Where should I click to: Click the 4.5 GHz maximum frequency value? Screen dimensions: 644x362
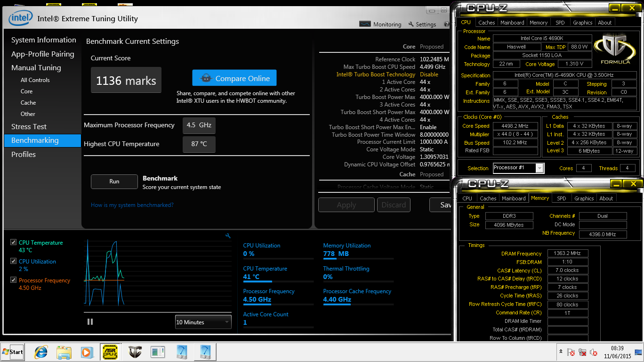click(x=199, y=125)
